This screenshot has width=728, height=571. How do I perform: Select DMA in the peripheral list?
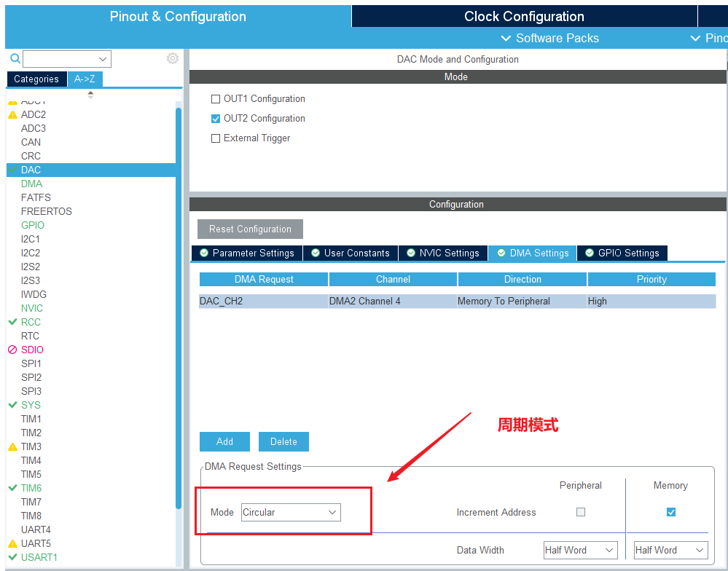click(x=31, y=184)
